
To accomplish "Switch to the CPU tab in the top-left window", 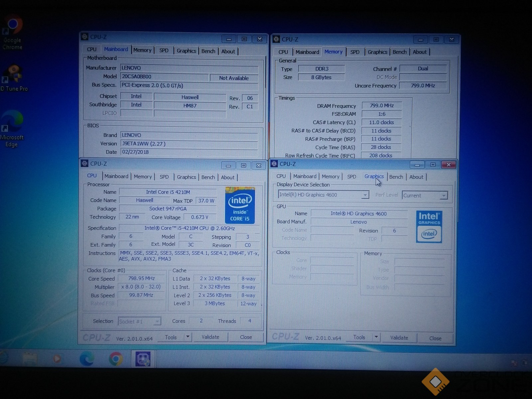I will pos(91,49).
